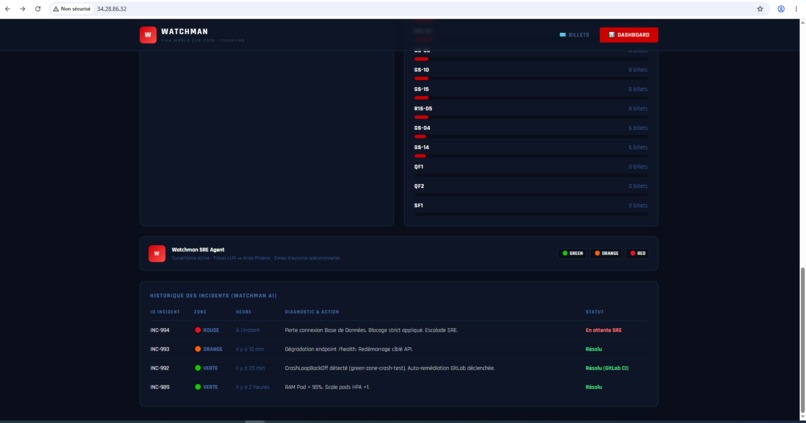
Task: Click the GS-14 progress bar
Action: tap(530, 156)
